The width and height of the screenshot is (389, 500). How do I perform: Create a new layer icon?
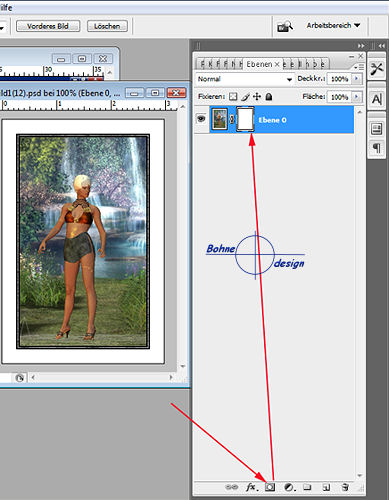click(x=326, y=487)
